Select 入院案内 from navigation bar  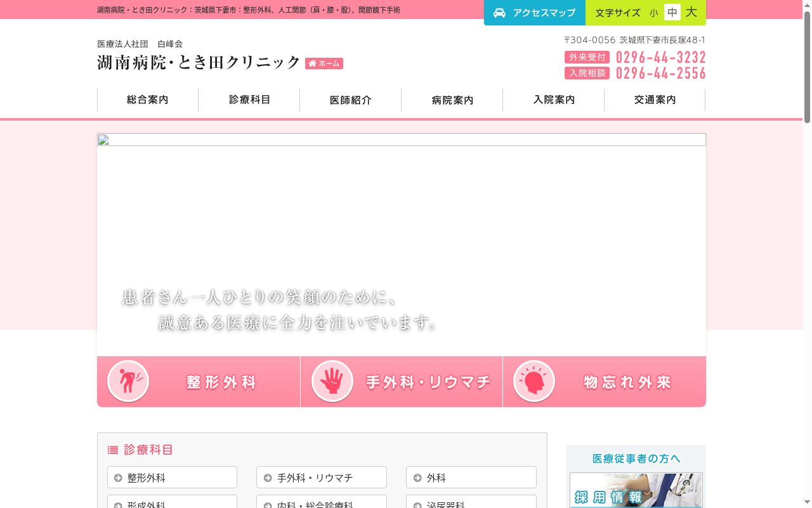(554, 100)
